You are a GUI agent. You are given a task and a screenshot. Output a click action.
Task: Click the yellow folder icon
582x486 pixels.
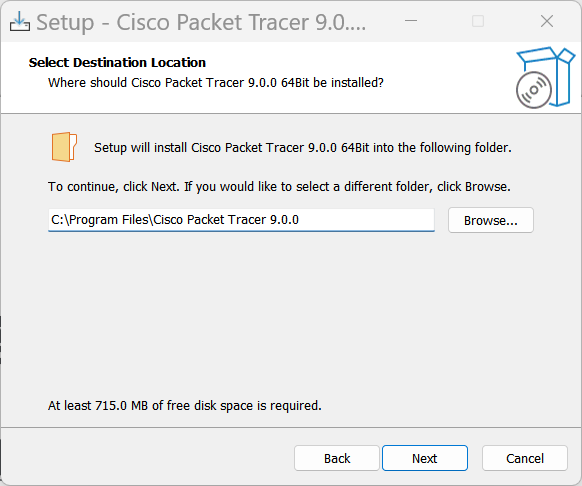pyautogui.click(x=64, y=147)
